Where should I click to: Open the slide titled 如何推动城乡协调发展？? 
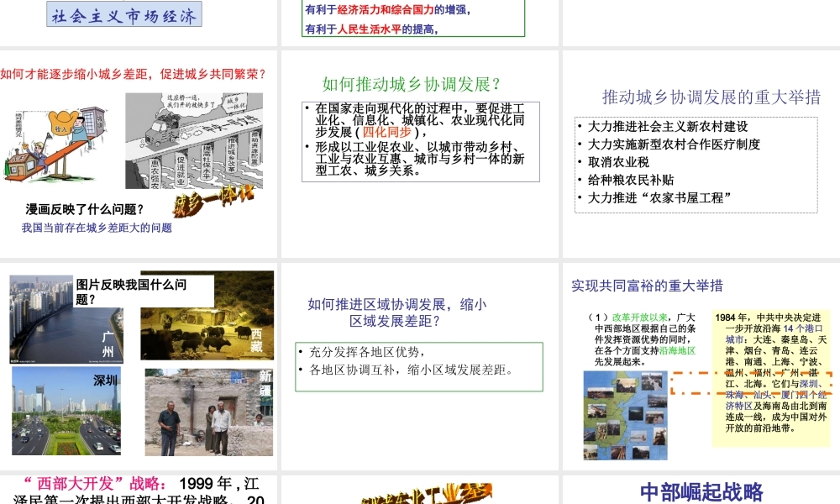421,155
